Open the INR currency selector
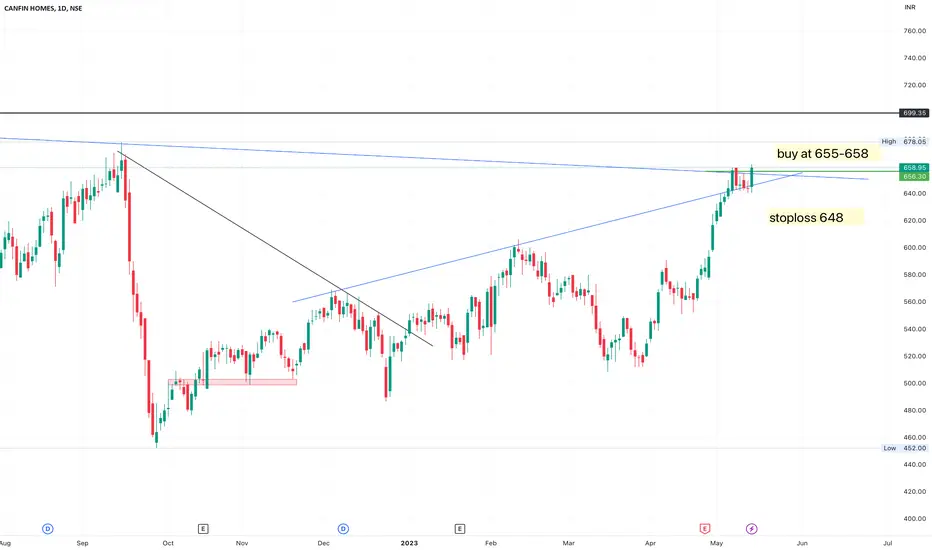 910,7
